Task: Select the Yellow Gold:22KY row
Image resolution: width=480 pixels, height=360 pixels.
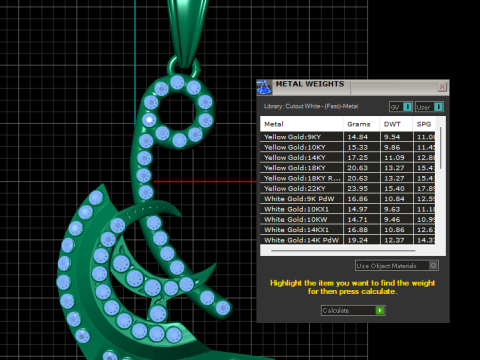Action: coord(348,188)
